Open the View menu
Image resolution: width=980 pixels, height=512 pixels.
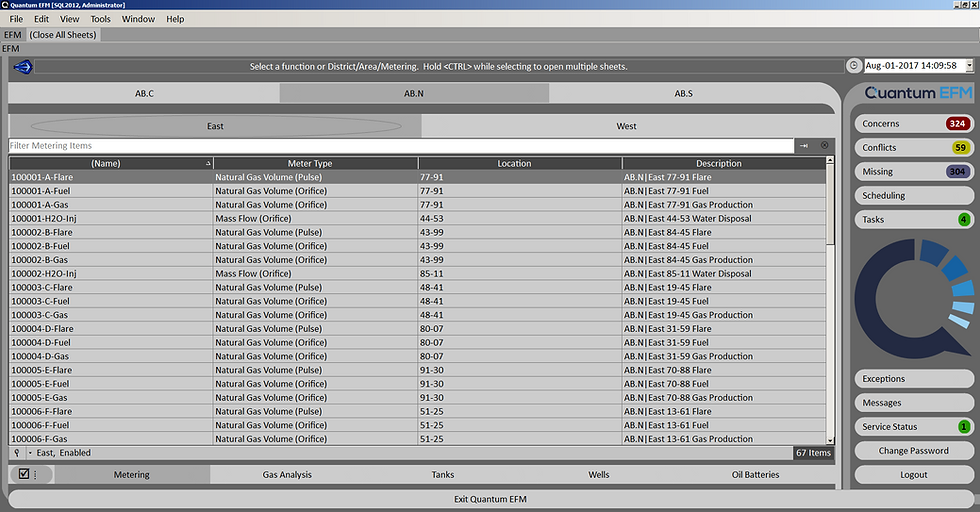pyautogui.click(x=69, y=19)
